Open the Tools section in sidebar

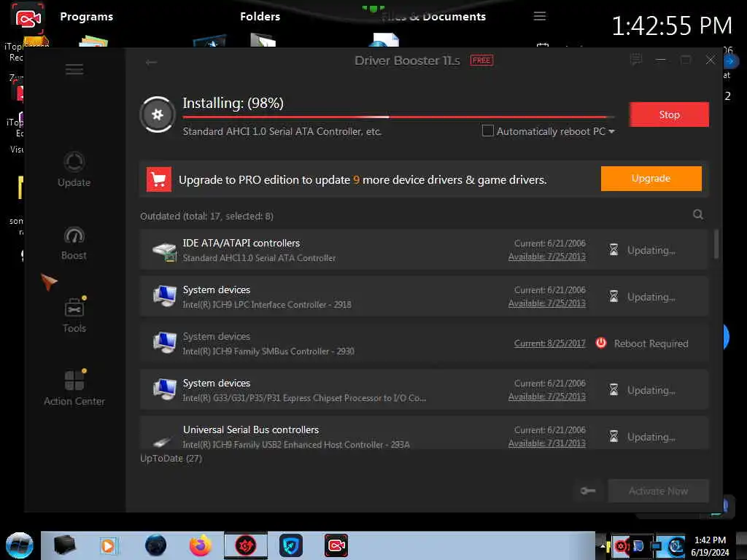pos(74,315)
